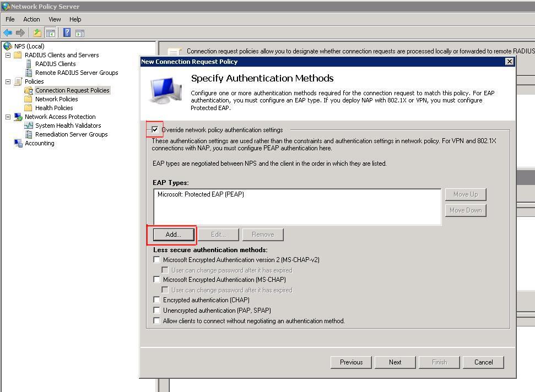This screenshot has height=392, width=535.
Task: Collapse RADIUS Clients and Servers node
Action: (8, 55)
